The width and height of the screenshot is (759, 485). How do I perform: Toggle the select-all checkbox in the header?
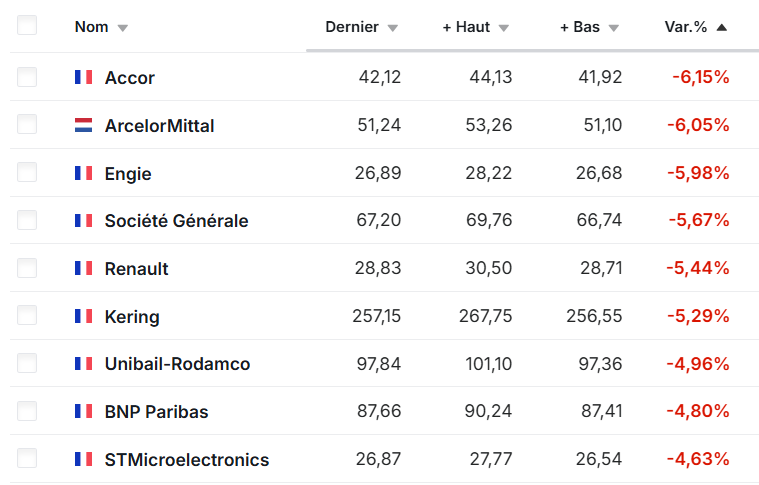point(27,26)
